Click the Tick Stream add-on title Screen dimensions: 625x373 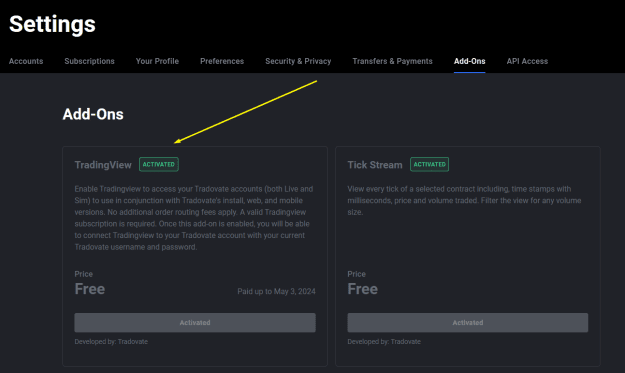[375, 165]
